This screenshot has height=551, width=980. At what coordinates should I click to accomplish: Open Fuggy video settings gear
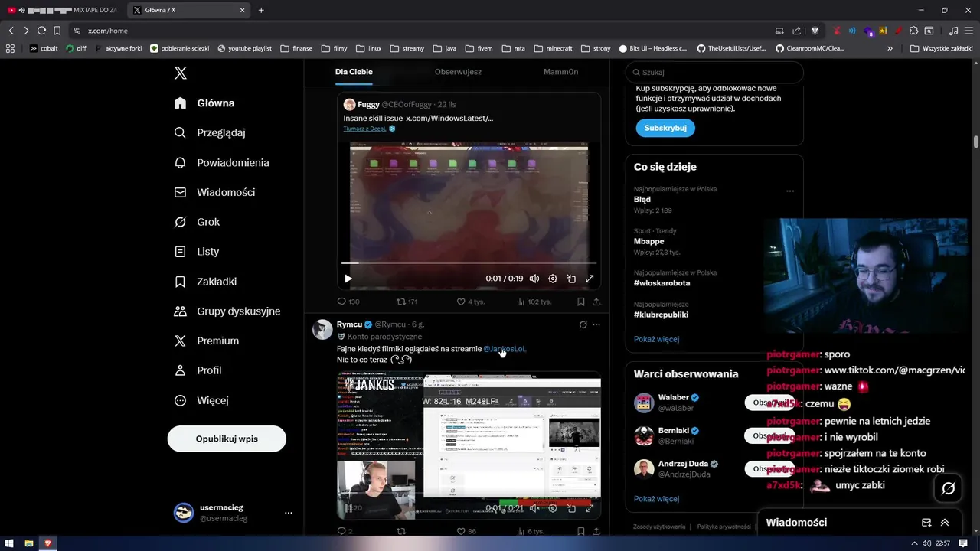click(x=553, y=279)
